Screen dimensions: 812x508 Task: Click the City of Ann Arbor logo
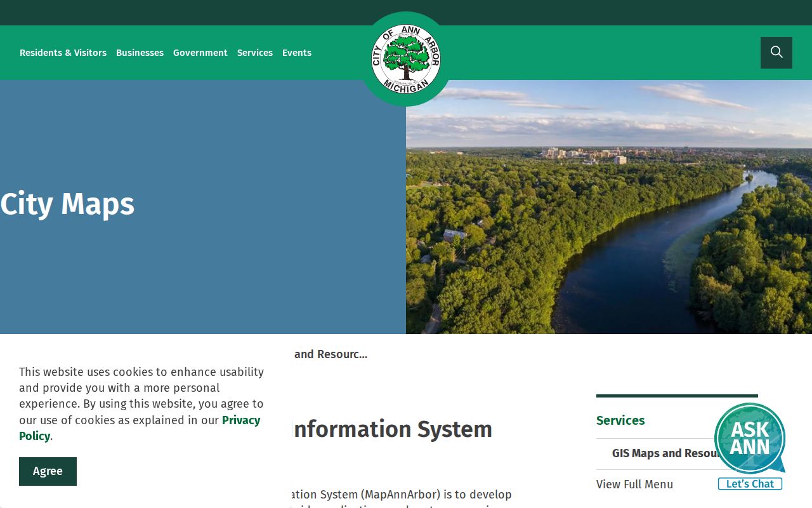click(406, 59)
